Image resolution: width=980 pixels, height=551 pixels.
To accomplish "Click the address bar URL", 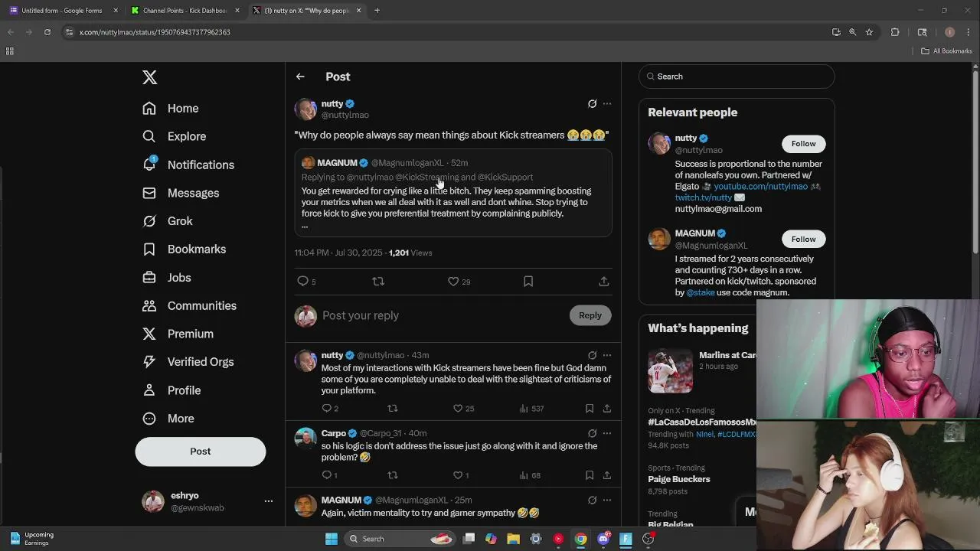I will (x=155, y=32).
